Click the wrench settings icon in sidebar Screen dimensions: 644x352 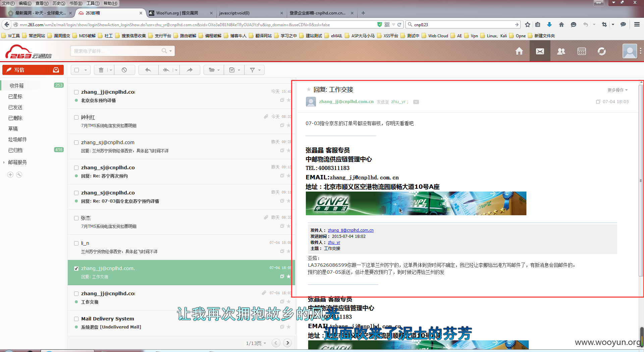pos(19,175)
